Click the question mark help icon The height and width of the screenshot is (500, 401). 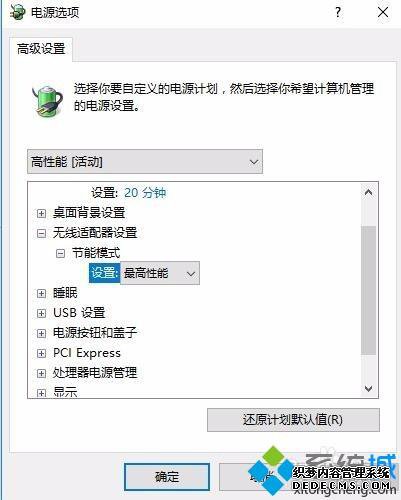pyautogui.click(x=338, y=13)
